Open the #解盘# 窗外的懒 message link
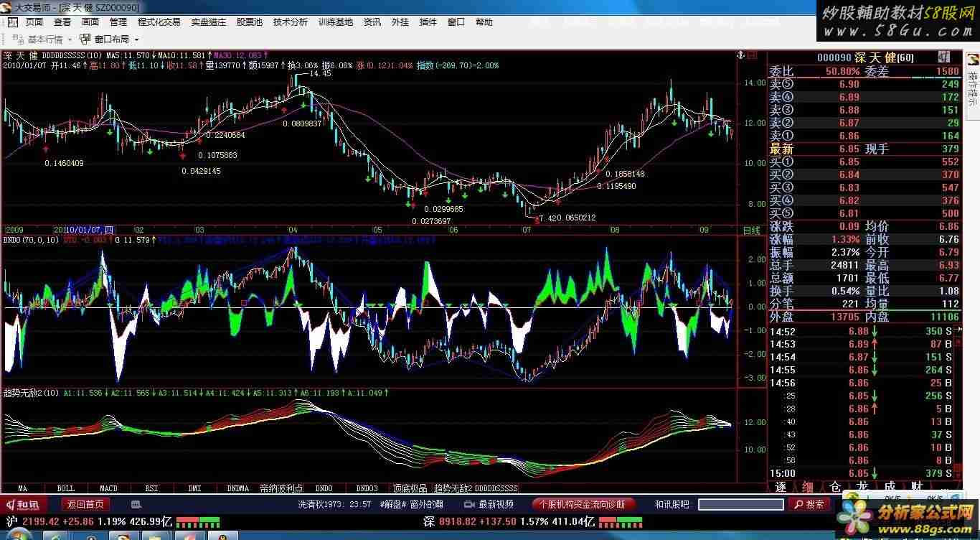980x540 pixels. (413, 504)
